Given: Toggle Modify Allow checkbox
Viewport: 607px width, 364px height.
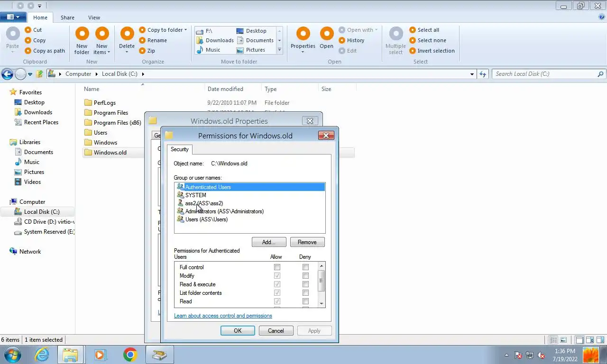Looking at the screenshot, I should tap(277, 276).
